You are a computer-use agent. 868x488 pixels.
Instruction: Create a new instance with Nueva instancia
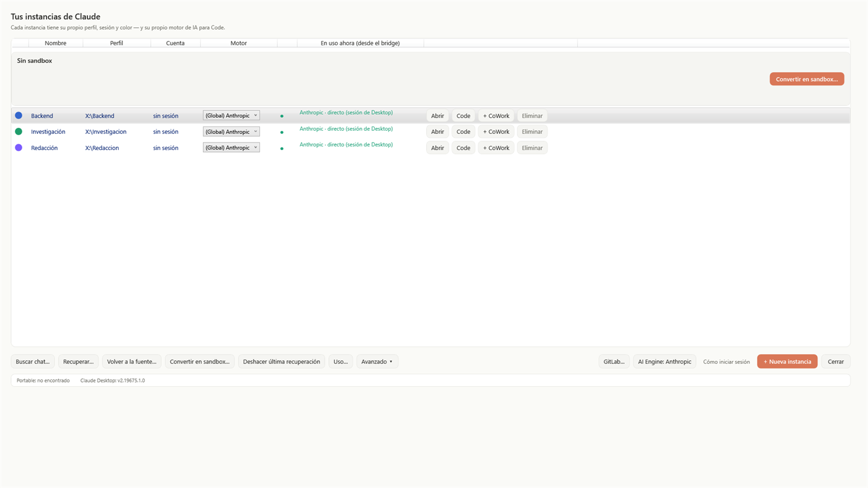787,362
